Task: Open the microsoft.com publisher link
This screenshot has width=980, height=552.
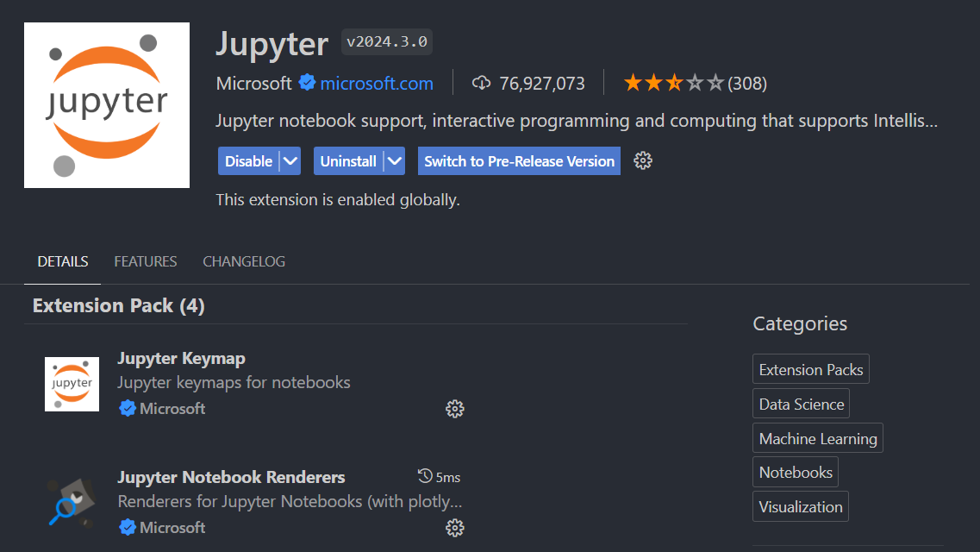Action: [x=377, y=84]
